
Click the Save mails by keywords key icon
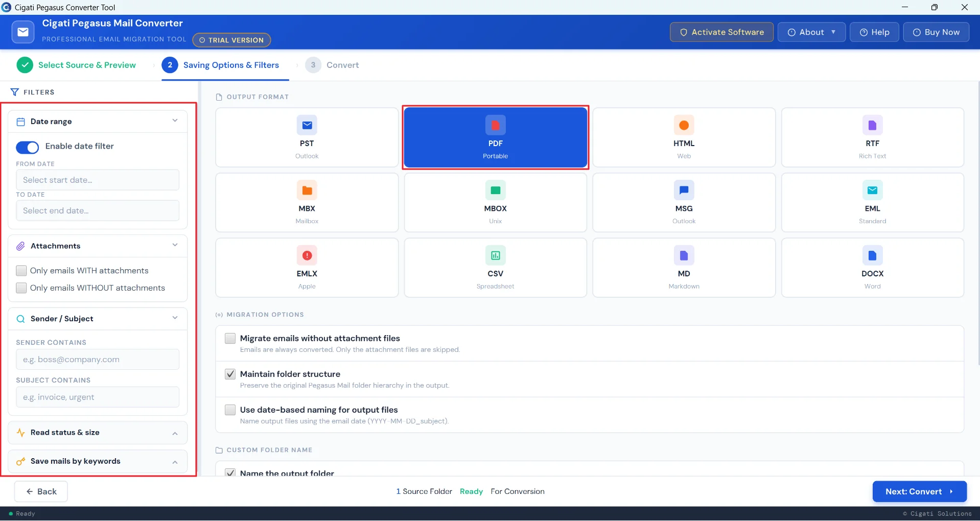21,461
